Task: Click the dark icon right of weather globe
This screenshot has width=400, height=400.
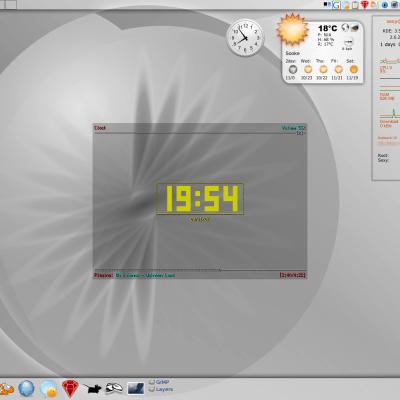Action: click(355, 27)
